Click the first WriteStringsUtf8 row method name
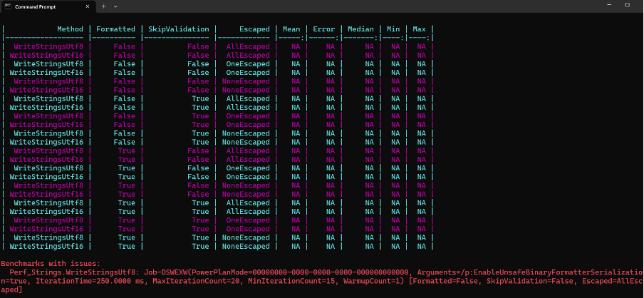Viewport: 644px width, 298px height. click(x=48, y=46)
